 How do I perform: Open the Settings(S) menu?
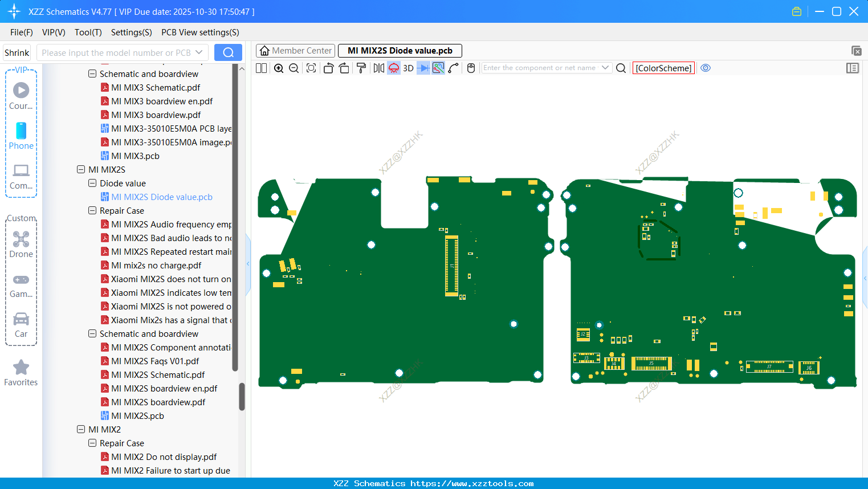[132, 32]
